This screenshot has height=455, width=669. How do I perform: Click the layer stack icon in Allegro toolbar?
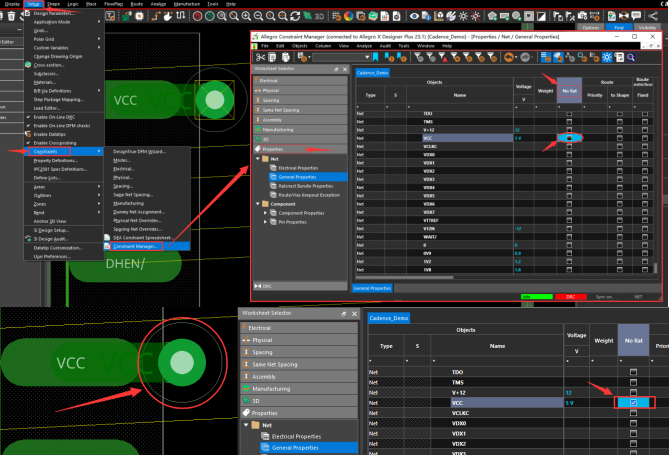click(x=373, y=16)
